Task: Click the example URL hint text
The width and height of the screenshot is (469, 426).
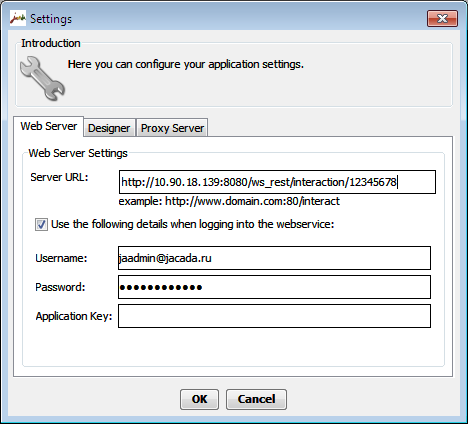Action: [x=229, y=201]
